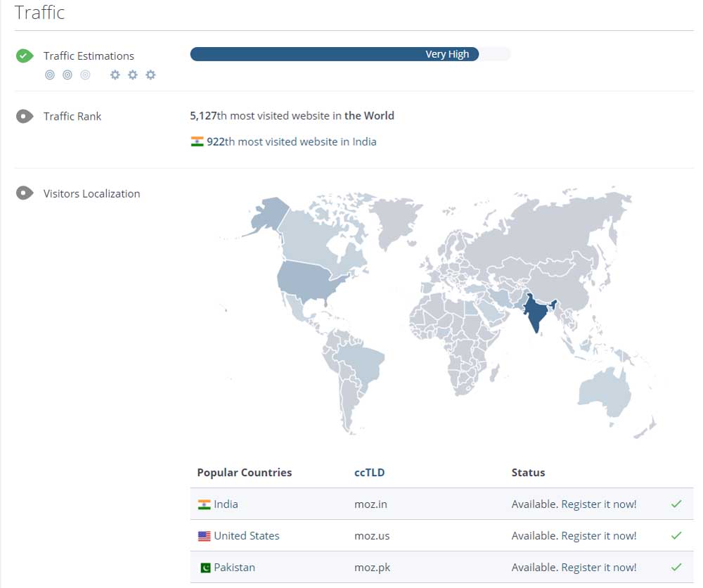
Task: Open the 922th most visited website in India link
Action: coord(292,142)
